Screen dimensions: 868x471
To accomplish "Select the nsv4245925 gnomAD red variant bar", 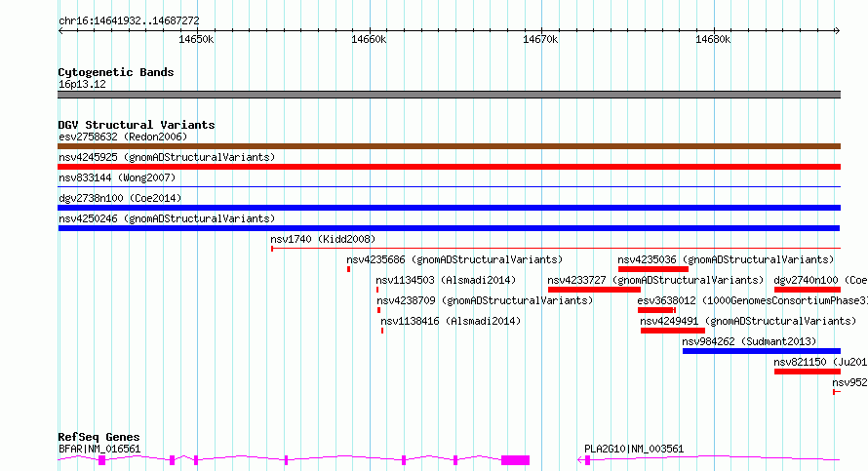I will (x=449, y=167).
